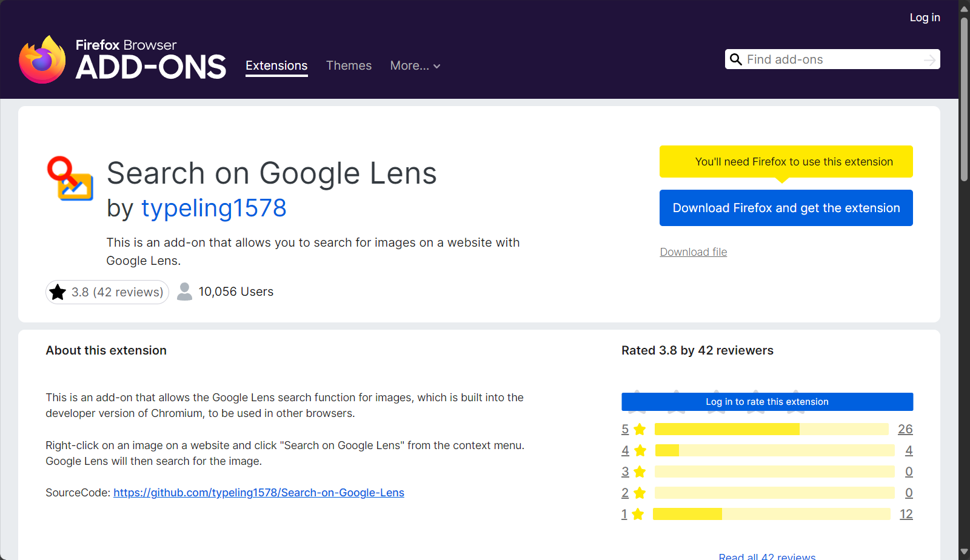This screenshot has width=970, height=560.
Task: Click the users silhouette icon
Action: (x=184, y=292)
